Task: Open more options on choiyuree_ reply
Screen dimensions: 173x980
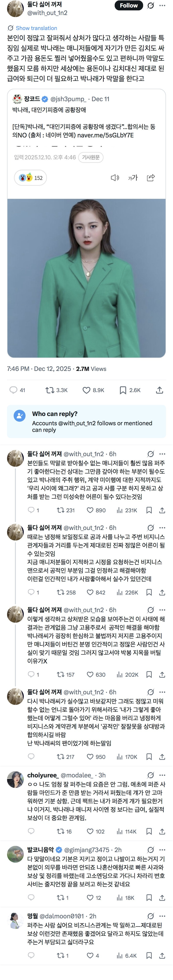Action: [x=162, y=775]
